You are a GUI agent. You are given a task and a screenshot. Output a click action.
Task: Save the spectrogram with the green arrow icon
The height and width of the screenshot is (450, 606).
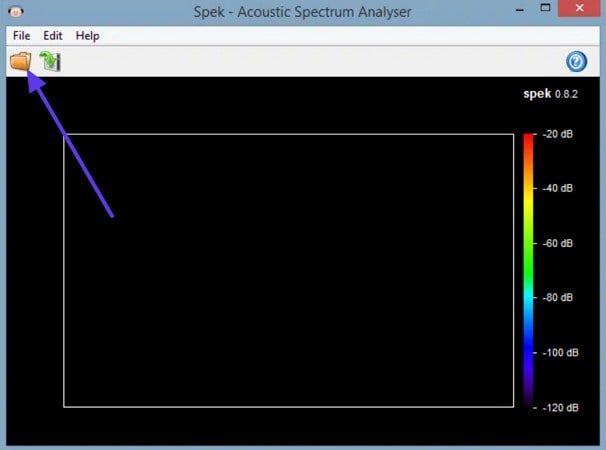(x=50, y=61)
